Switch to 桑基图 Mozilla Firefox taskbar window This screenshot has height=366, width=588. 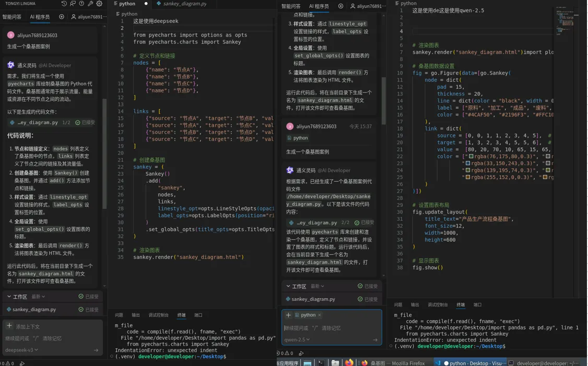(393, 363)
